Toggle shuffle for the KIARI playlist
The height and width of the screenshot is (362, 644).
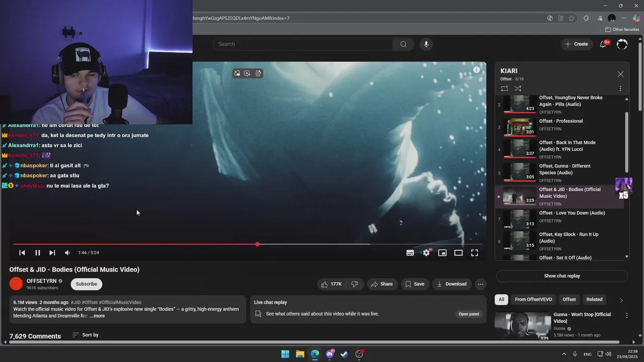coord(518,88)
